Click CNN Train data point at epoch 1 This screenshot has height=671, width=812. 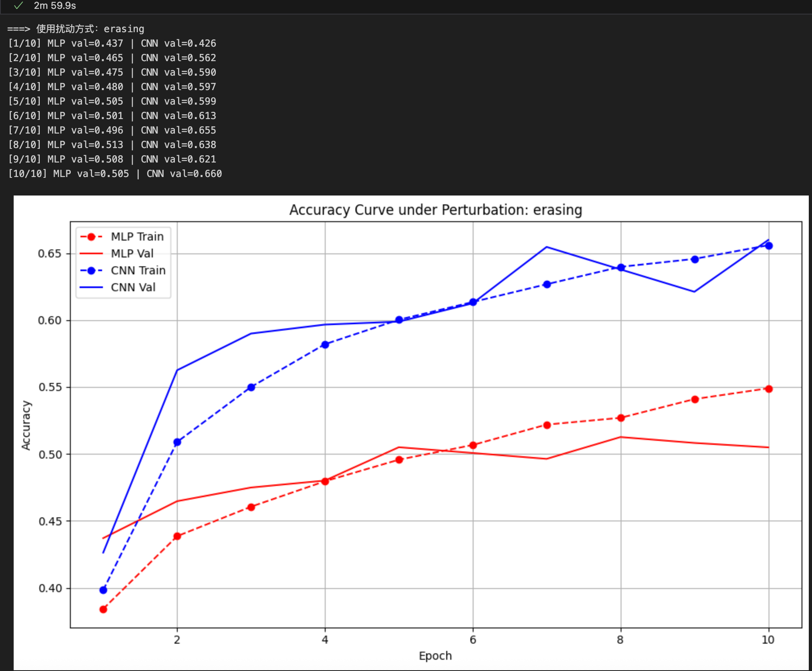pos(103,590)
